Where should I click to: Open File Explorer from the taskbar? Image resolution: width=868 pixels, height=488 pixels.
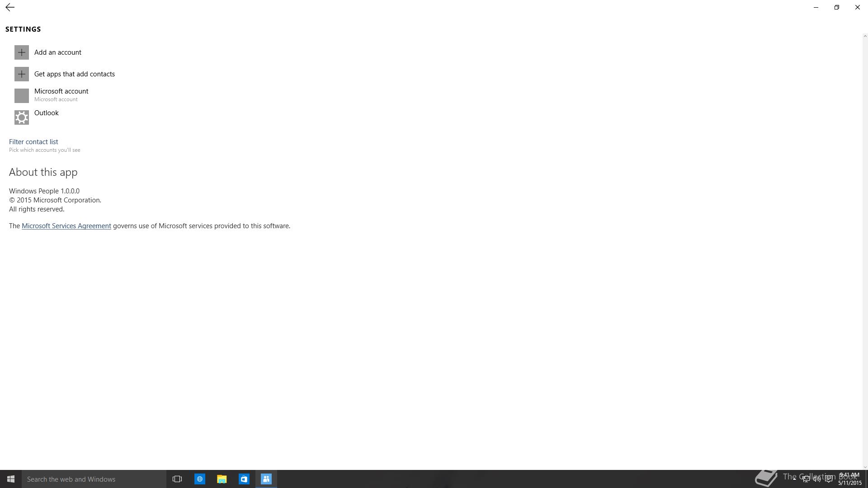coord(222,479)
